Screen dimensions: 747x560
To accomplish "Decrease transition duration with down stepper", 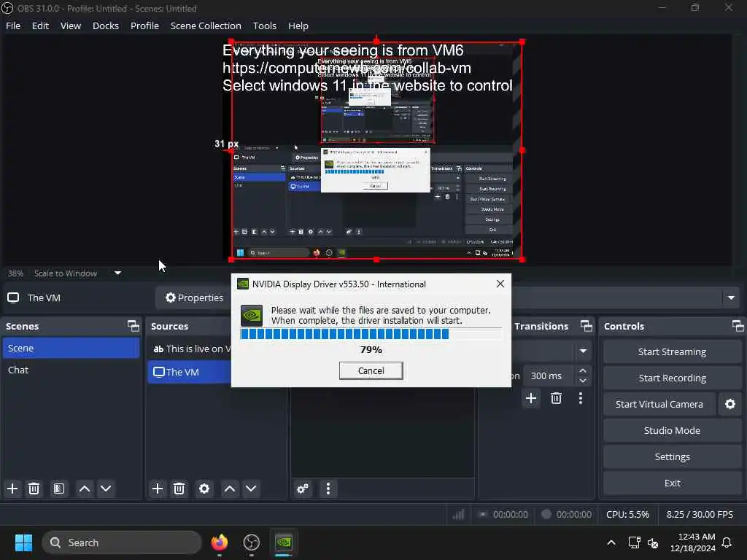I will coord(583,381).
